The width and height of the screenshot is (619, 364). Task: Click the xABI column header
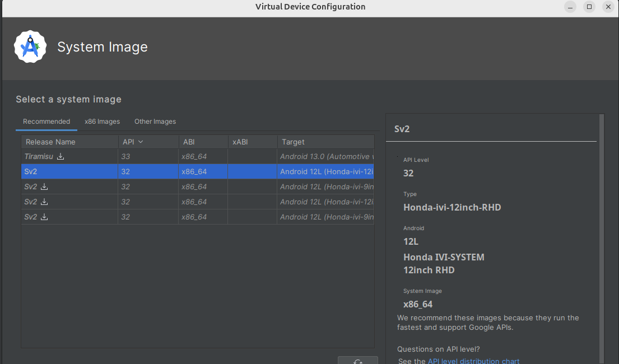[x=252, y=142]
